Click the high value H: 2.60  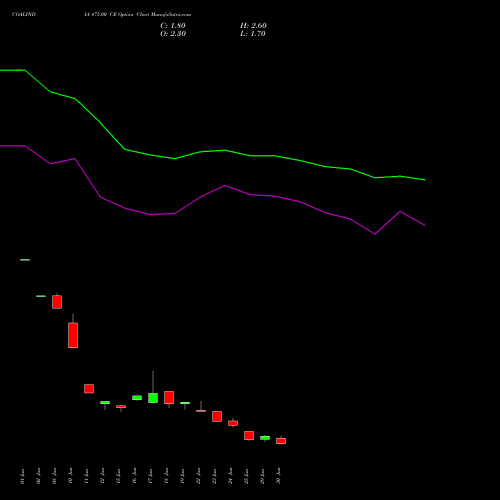click(253, 26)
